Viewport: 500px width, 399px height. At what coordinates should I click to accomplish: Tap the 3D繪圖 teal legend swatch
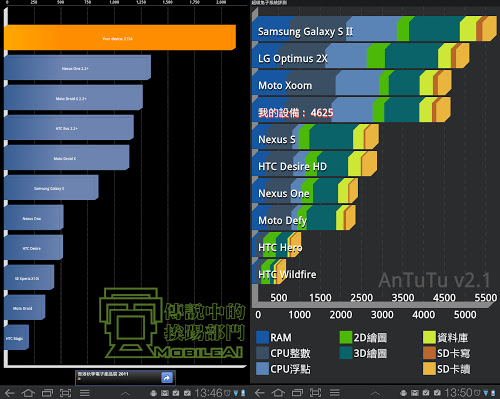tap(346, 353)
